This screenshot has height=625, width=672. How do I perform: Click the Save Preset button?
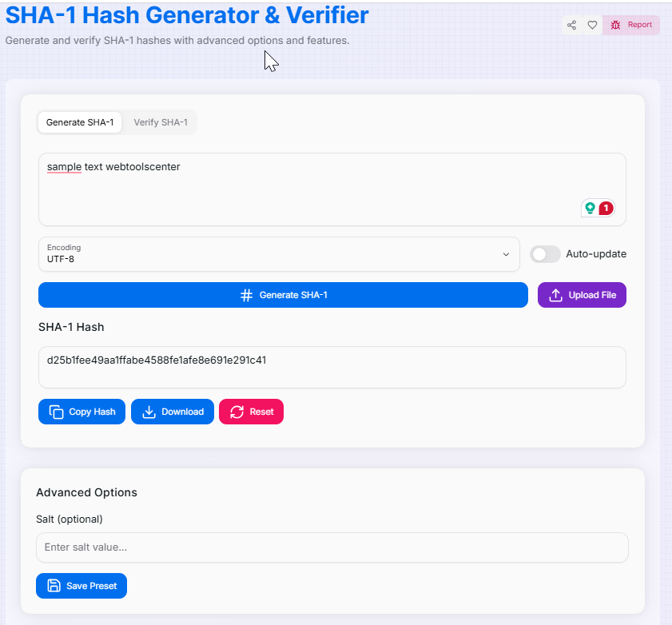pos(82,586)
